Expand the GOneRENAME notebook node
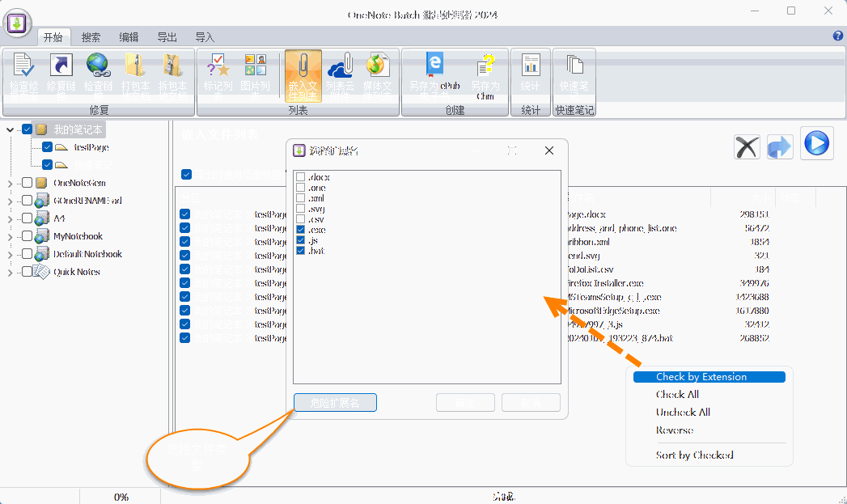The height and width of the screenshot is (504, 847). coord(11,201)
